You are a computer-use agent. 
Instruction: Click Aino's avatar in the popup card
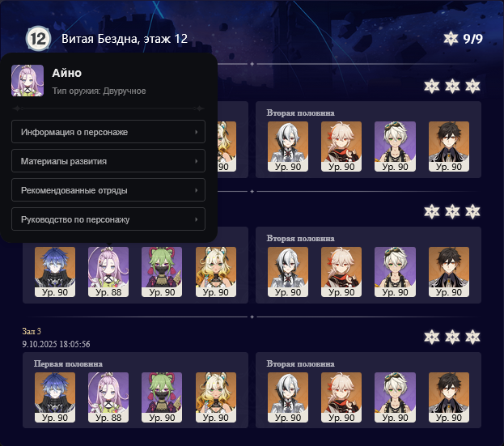(28, 80)
